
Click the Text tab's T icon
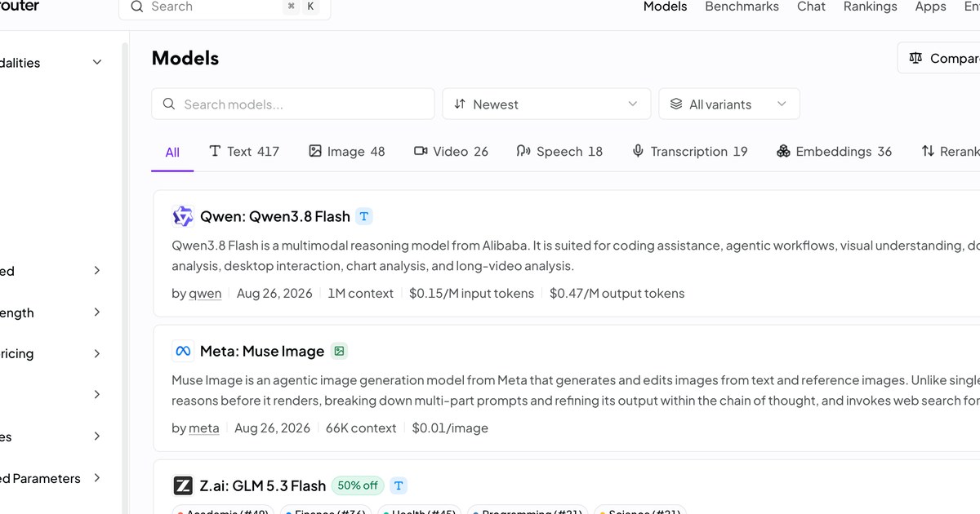pyautogui.click(x=215, y=151)
